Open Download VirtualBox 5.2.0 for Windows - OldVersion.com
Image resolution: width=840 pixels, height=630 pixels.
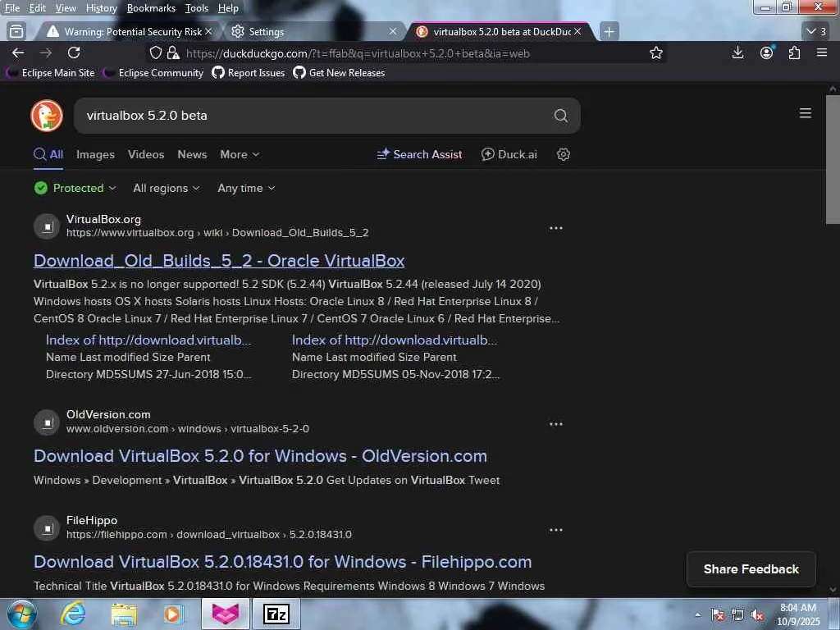[x=260, y=456]
